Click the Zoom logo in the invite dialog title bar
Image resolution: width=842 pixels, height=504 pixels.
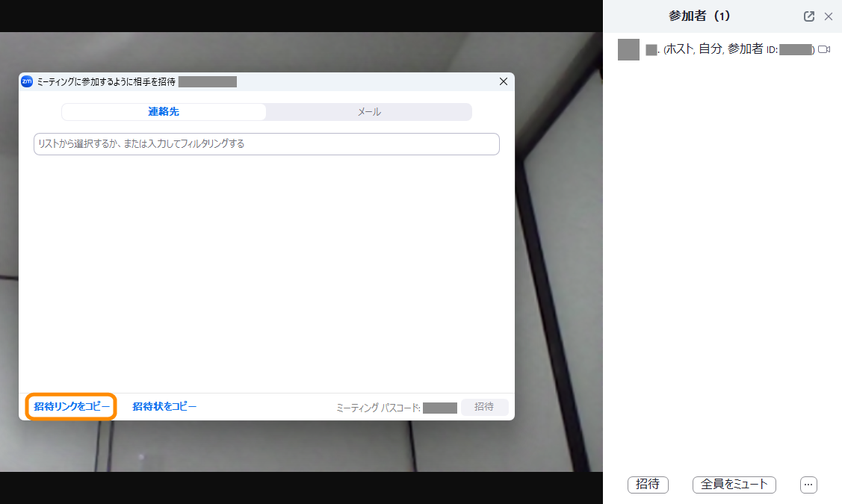[x=27, y=81]
